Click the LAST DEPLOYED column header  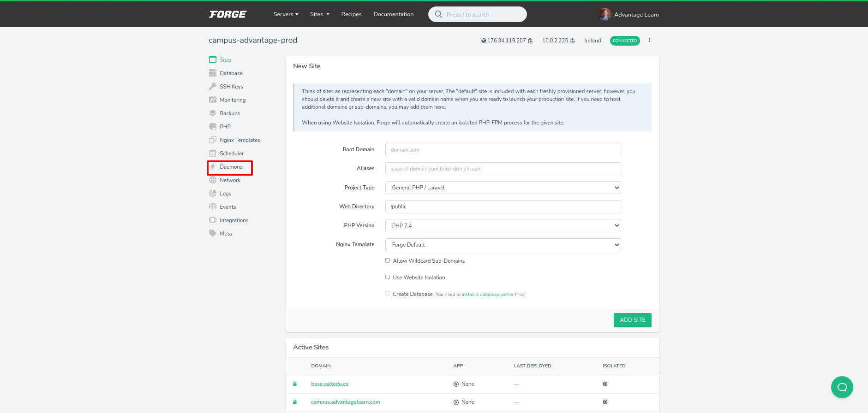(533, 366)
